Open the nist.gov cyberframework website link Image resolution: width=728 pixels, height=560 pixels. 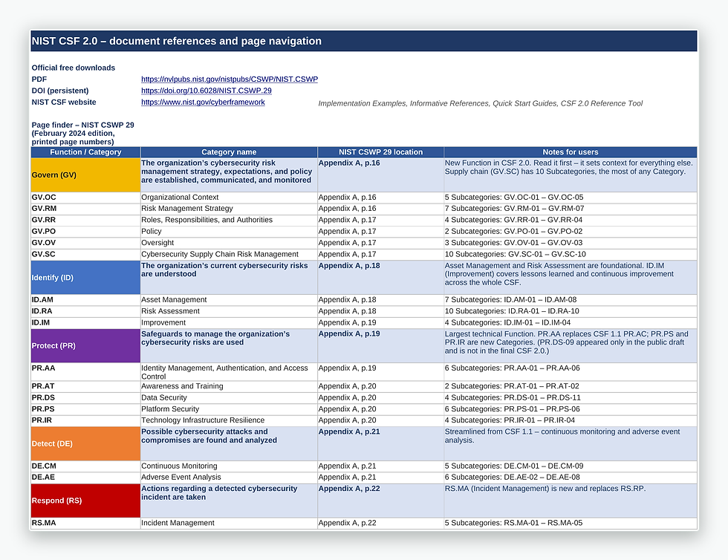[x=203, y=102]
